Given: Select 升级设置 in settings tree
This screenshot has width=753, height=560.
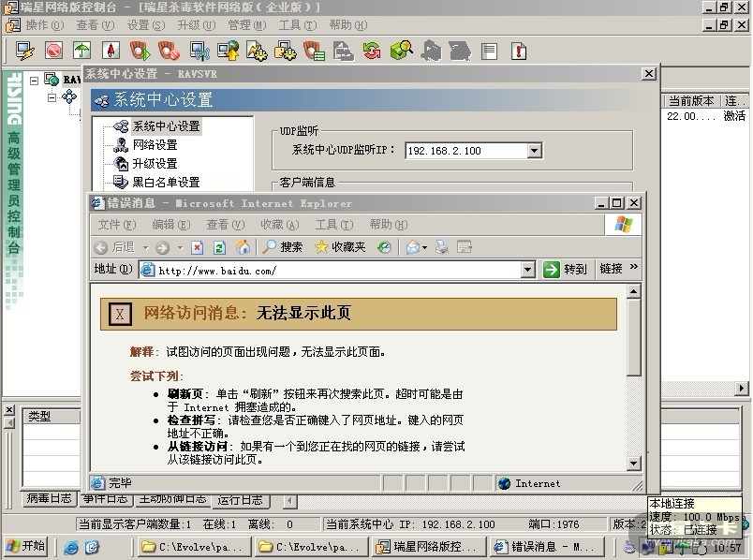Looking at the screenshot, I should 155,164.
